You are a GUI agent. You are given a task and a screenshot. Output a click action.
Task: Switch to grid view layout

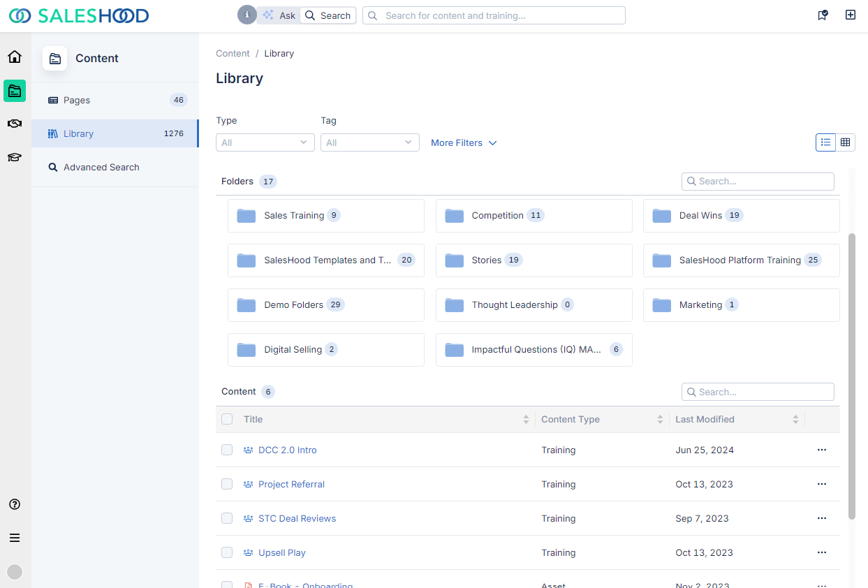pyautogui.click(x=846, y=142)
